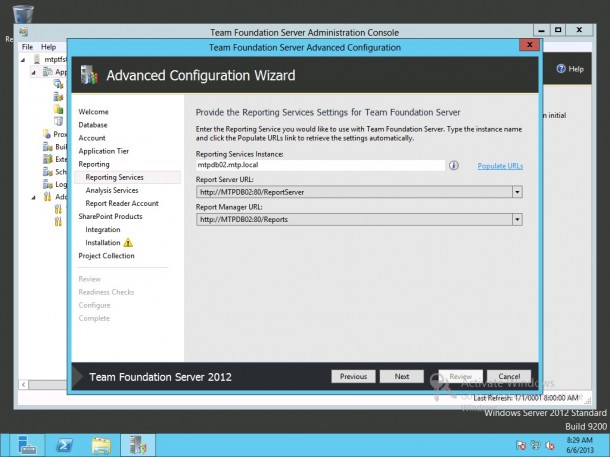Select the Installation sub-step
The height and width of the screenshot is (457, 610).
pos(103,243)
